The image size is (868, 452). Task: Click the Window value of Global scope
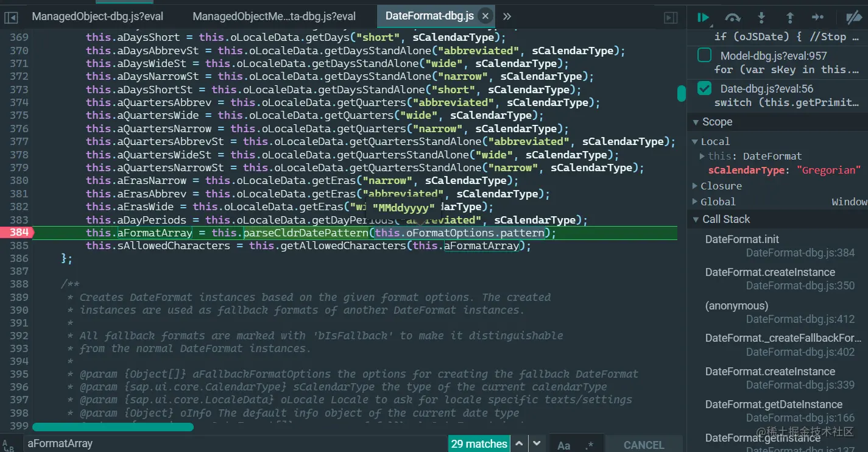849,202
